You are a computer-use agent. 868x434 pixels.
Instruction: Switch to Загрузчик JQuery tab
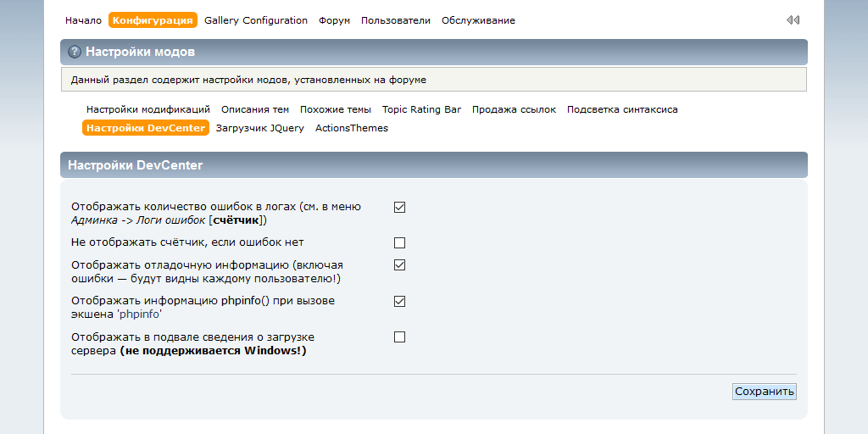(260, 128)
